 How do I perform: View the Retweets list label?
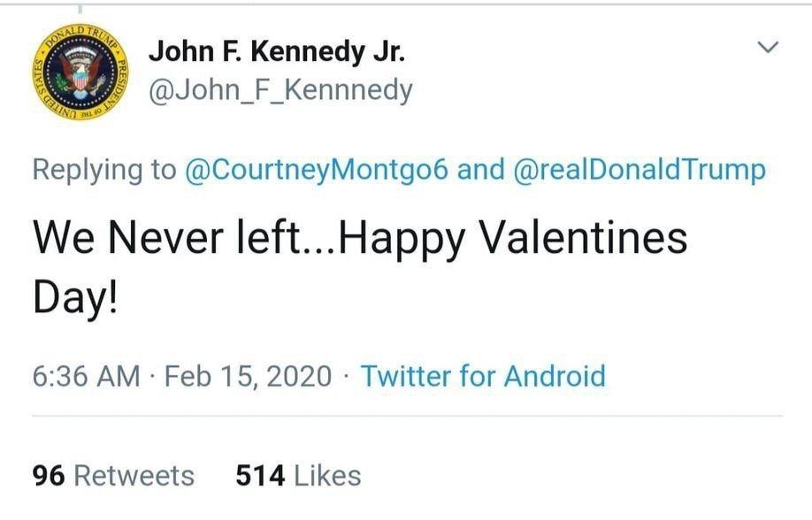tap(134, 476)
